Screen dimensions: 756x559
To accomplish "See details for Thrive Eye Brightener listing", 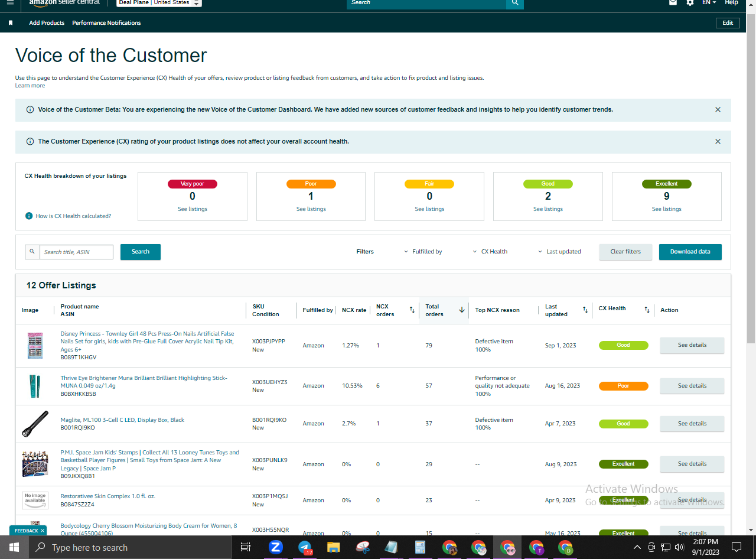I will pos(692,386).
